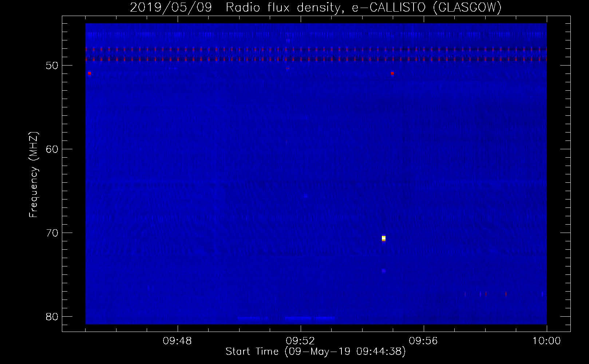Click the red spot near 51 MHz around 09:55
Screen dimensions: 589x364
pyautogui.click(x=392, y=73)
